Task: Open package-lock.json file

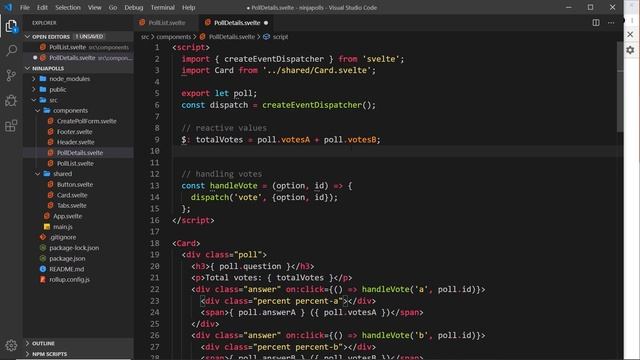Action: pos(74,248)
